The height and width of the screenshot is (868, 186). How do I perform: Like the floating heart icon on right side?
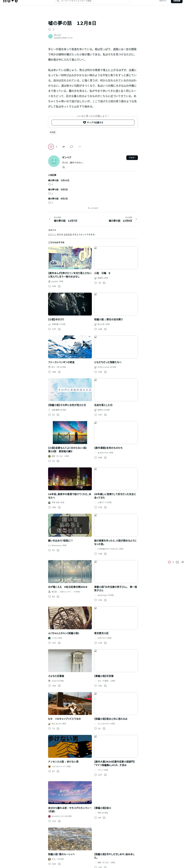click(x=169, y=562)
